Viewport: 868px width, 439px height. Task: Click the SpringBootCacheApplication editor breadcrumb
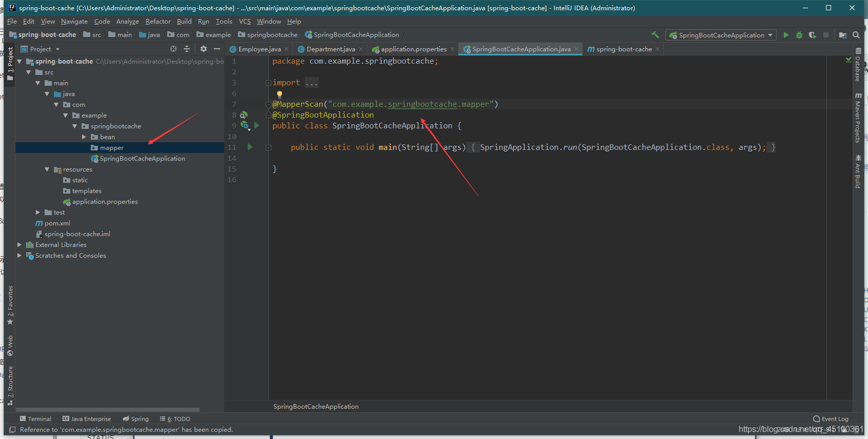tap(316, 406)
